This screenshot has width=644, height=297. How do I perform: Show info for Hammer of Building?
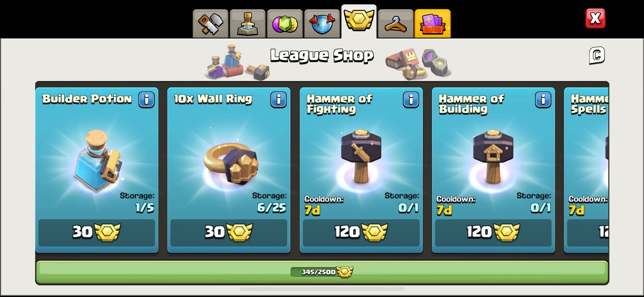pyautogui.click(x=543, y=99)
